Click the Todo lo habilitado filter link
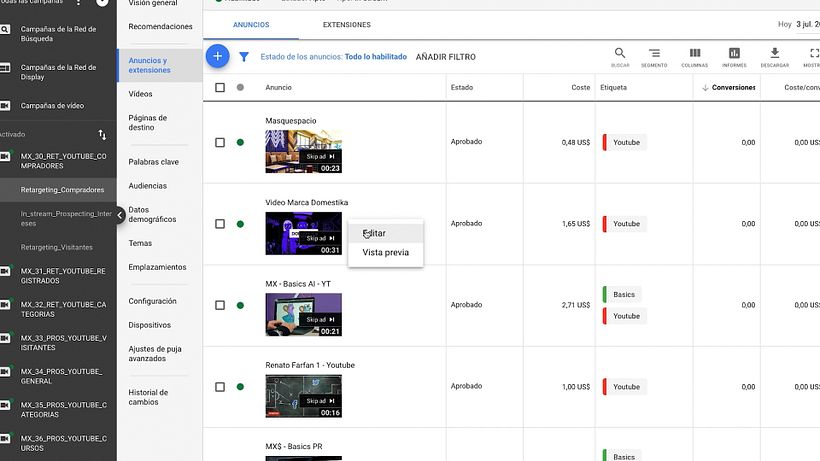Screen dimensions: 820x461 coord(375,56)
